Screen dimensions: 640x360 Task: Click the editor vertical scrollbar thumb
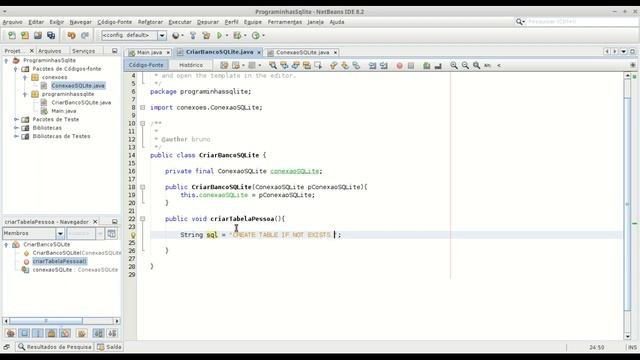point(628,204)
